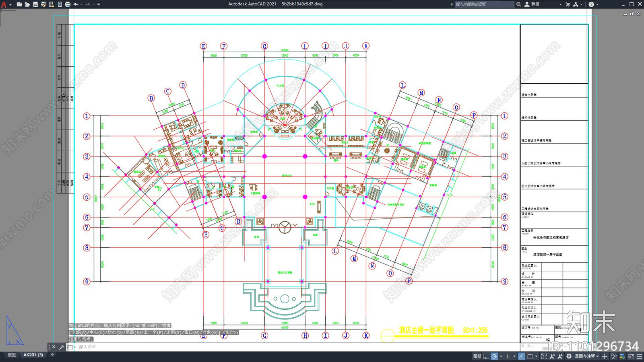The height and width of the screenshot is (362, 644).
Task: Restore the drawing window with the restore button
Action: (632, 14)
